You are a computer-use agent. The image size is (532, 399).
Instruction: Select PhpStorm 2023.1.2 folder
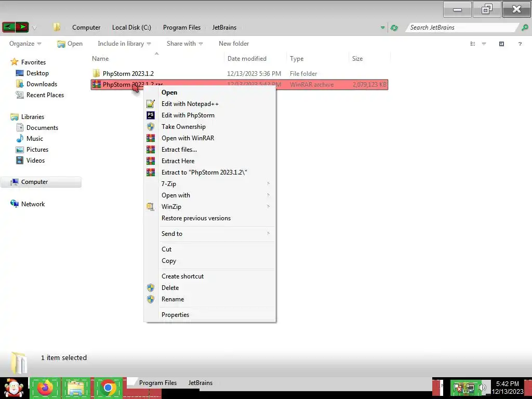click(128, 74)
